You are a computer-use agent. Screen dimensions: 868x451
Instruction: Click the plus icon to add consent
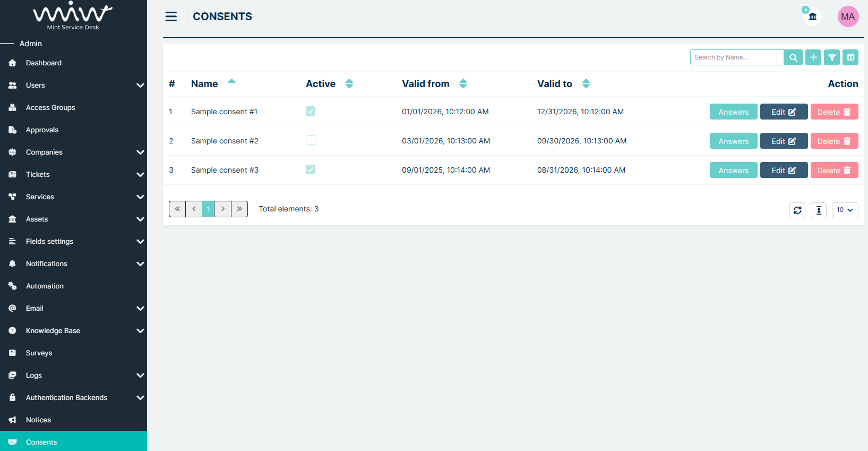tap(813, 57)
